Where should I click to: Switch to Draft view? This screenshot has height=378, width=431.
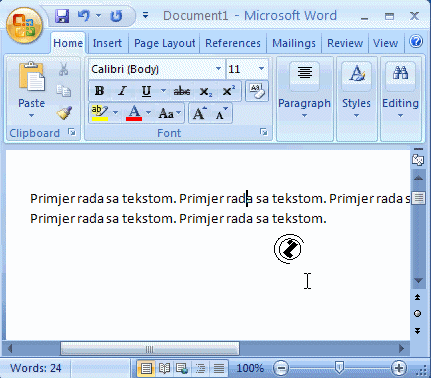pos(219,368)
